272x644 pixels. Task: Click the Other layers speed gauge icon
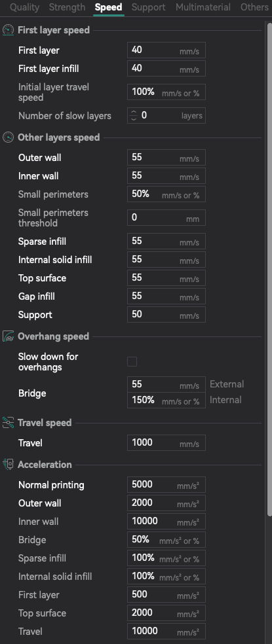click(x=9, y=137)
